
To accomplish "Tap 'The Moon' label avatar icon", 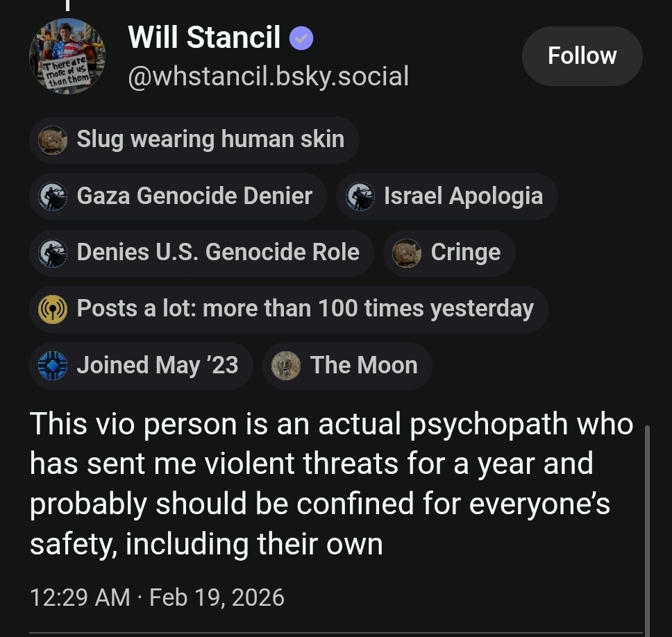I will pyautogui.click(x=286, y=365).
